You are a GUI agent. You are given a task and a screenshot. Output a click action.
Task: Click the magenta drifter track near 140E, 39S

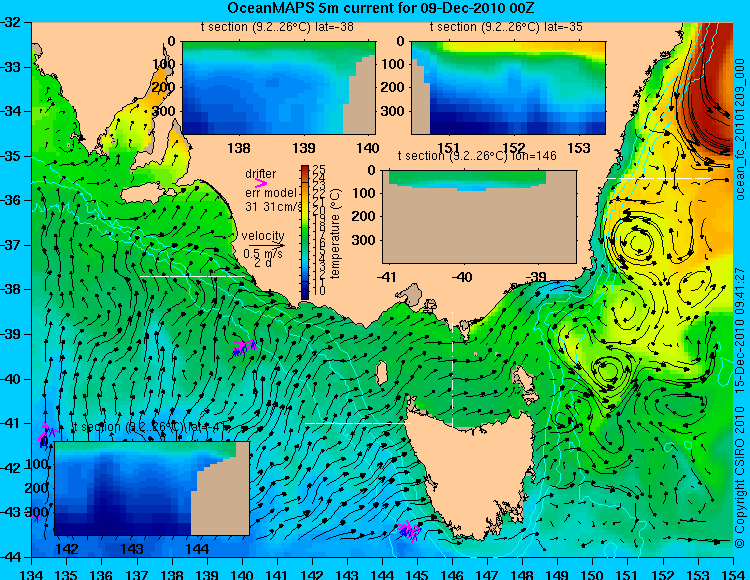pyautogui.click(x=244, y=347)
